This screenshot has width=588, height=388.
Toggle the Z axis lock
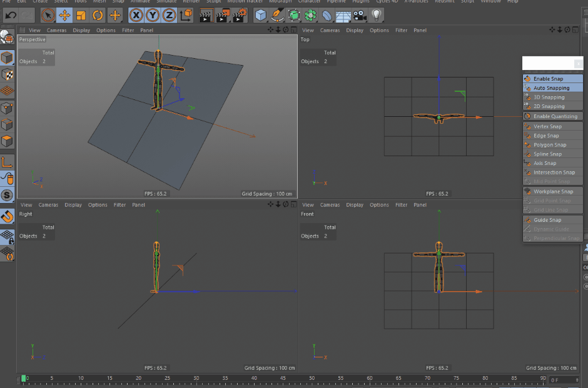point(169,16)
